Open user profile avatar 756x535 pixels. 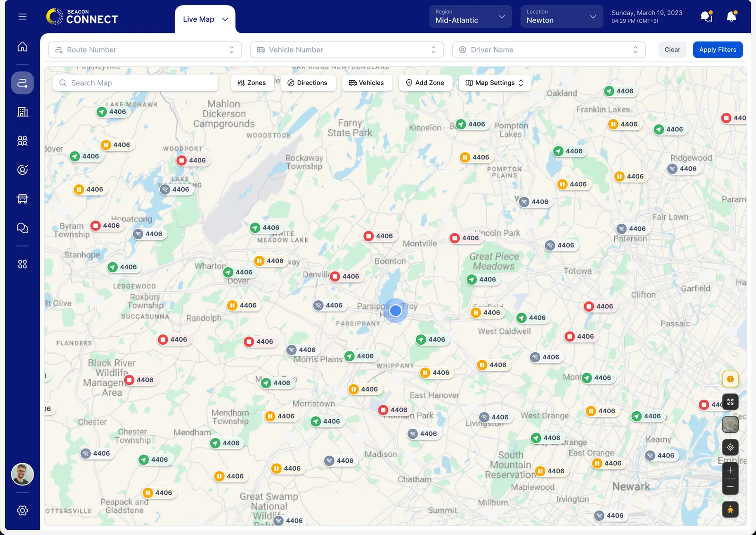pyautogui.click(x=22, y=474)
